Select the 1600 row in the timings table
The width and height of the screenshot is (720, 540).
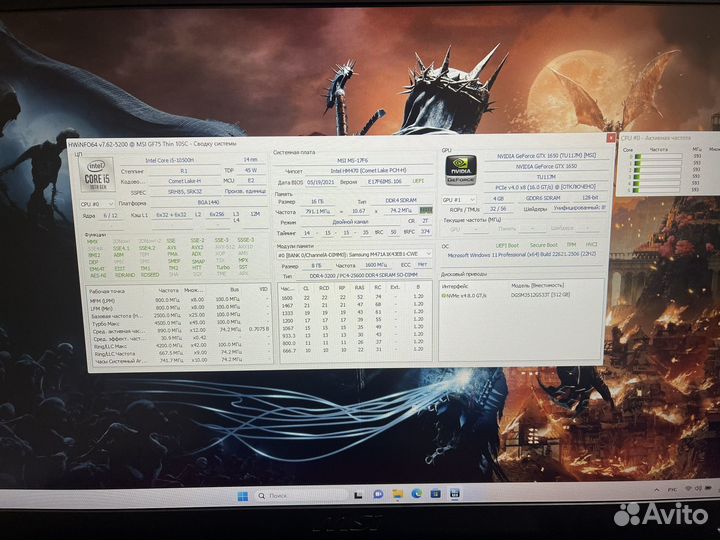(355, 298)
